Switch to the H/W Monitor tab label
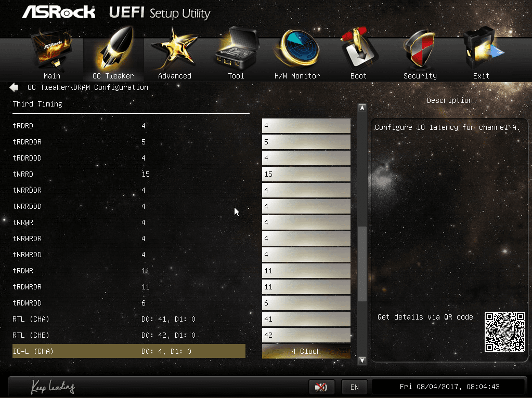532x398 pixels. point(297,76)
